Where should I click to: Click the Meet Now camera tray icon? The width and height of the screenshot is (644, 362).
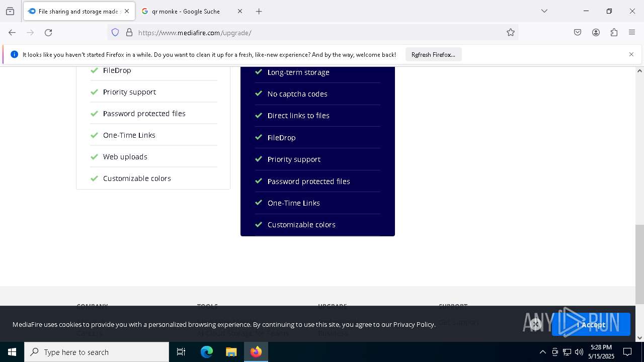(x=555, y=352)
